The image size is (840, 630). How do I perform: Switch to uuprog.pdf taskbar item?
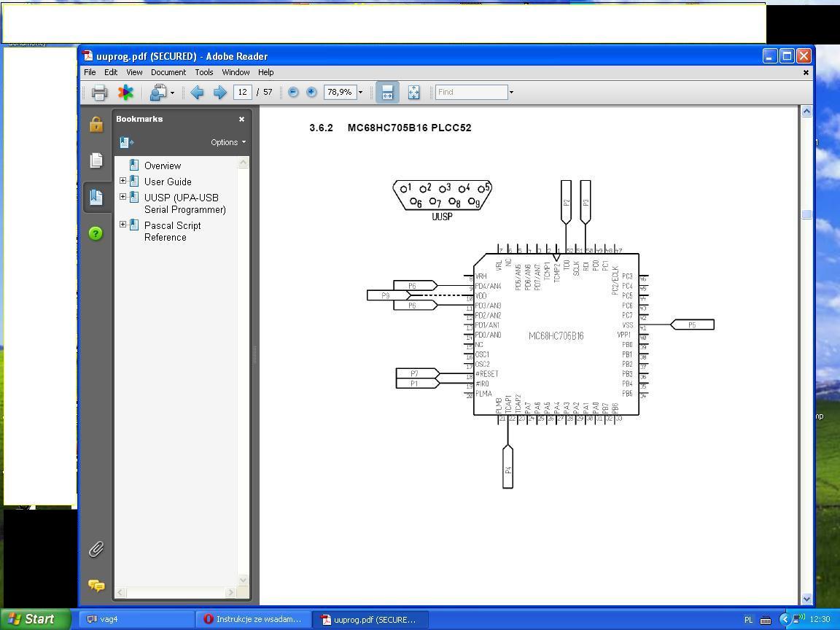point(370,619)
